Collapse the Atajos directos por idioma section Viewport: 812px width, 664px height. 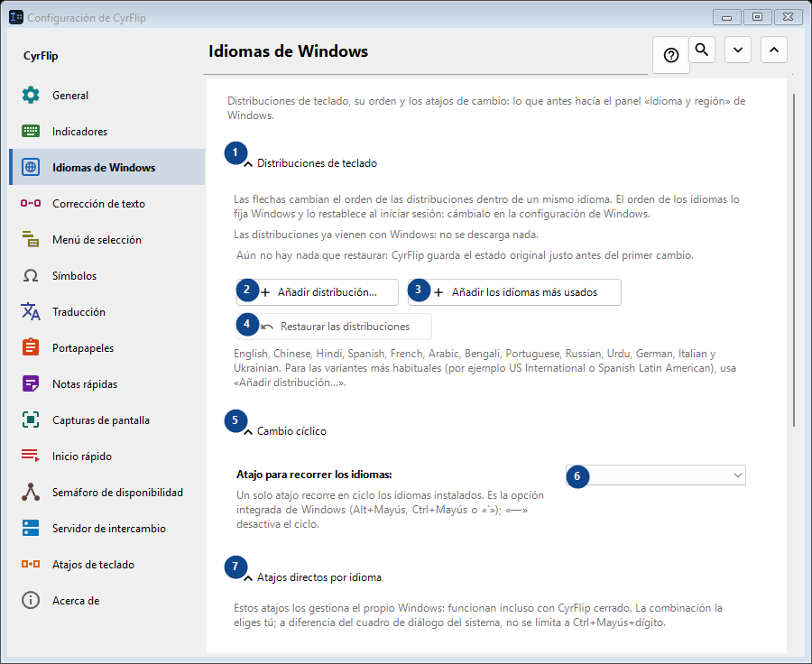point(248,577)
